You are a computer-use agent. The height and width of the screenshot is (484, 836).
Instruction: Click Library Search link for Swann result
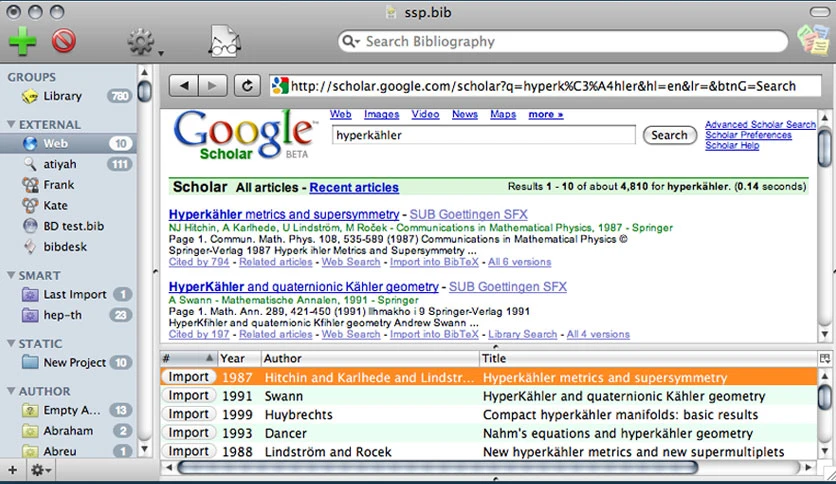[x=522, y=335]
